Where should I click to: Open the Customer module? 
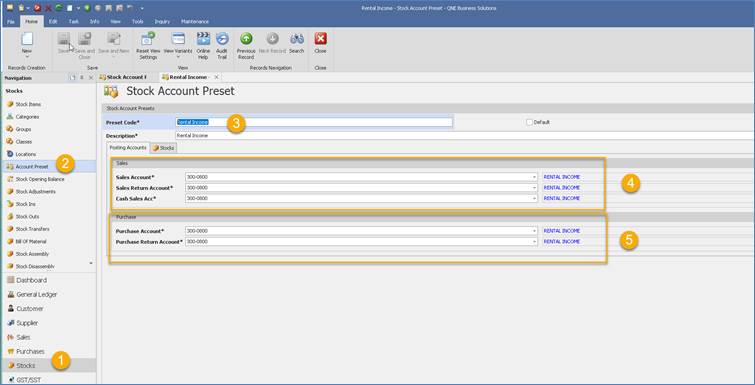[x=26, y=308]
